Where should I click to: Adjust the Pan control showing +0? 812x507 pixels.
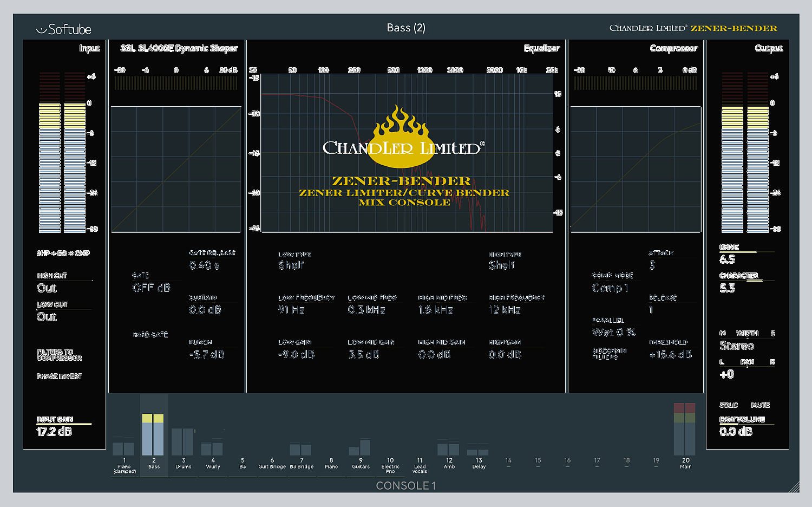click(727, 374)
